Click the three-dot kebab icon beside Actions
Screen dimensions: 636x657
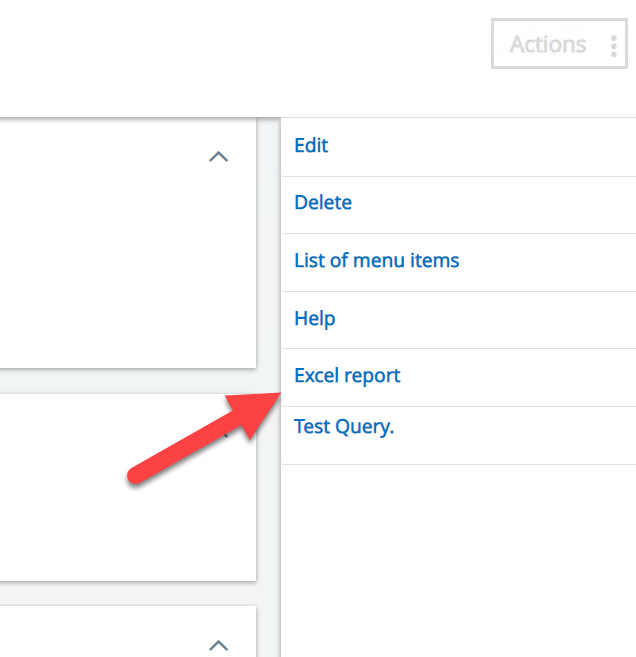[614, 46]
